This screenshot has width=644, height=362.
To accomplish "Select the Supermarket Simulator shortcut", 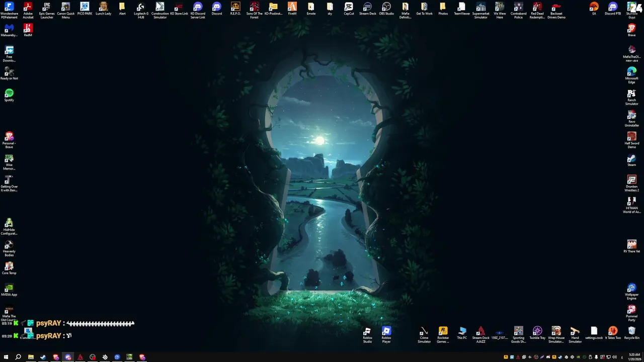I will click(480, 11).
